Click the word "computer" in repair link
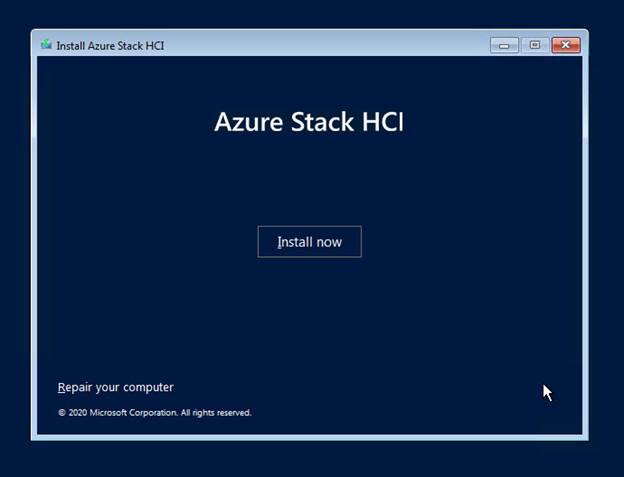 pyautogui.click(x=148, y=387)
